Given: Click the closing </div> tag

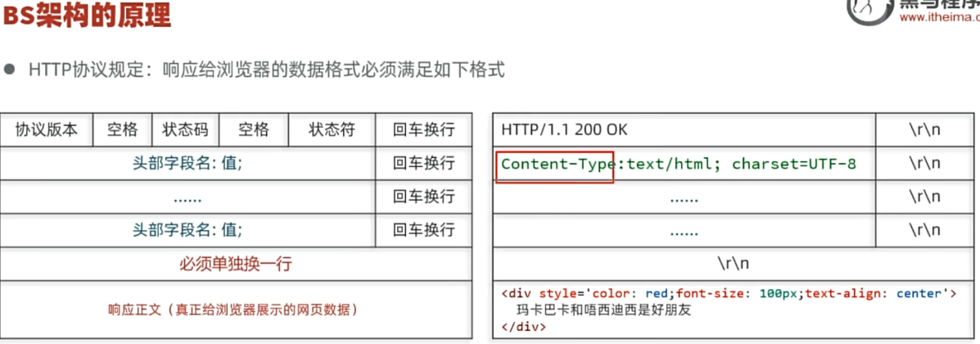Looking at the screenshot, I should pos(524,327).
